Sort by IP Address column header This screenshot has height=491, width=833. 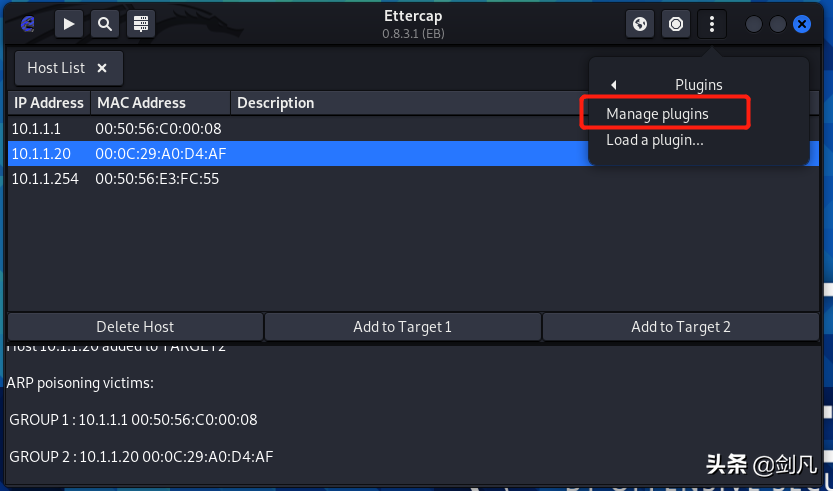tap(49, 103)
